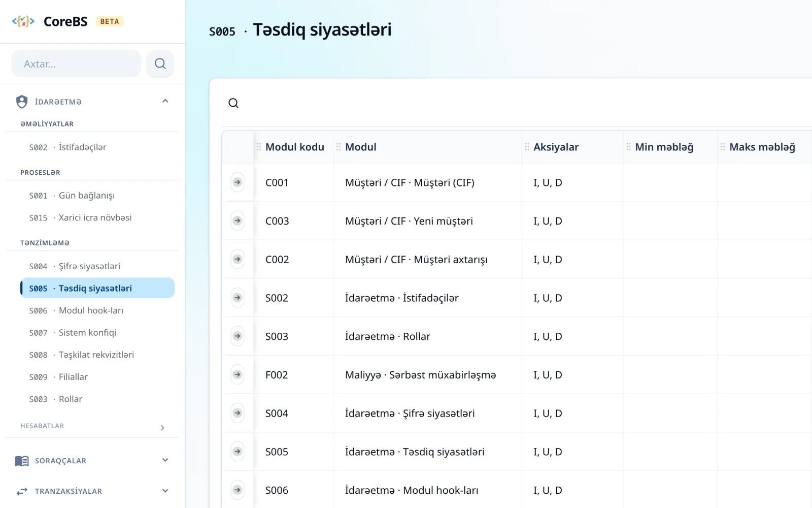Collapse the İdarəetmə section chevron

pos(165,101)
